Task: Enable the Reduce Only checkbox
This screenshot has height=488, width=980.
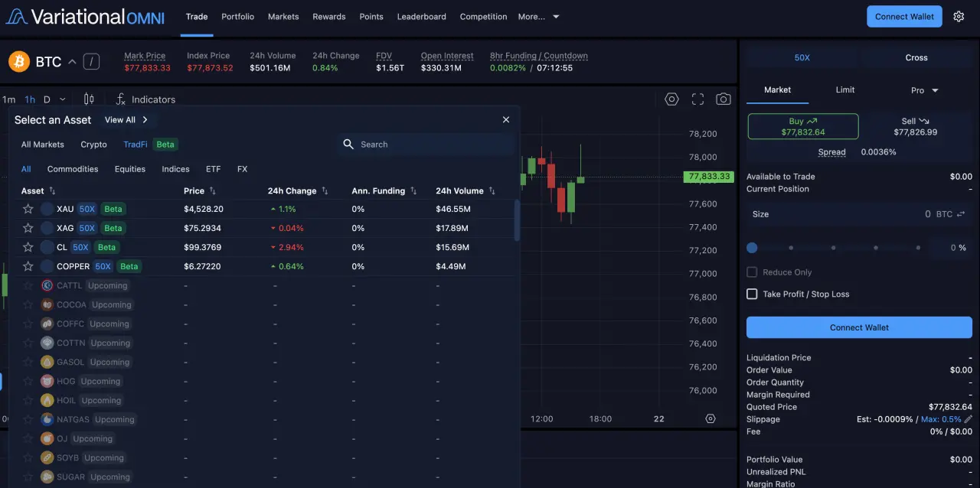Action: coord(752,272)
